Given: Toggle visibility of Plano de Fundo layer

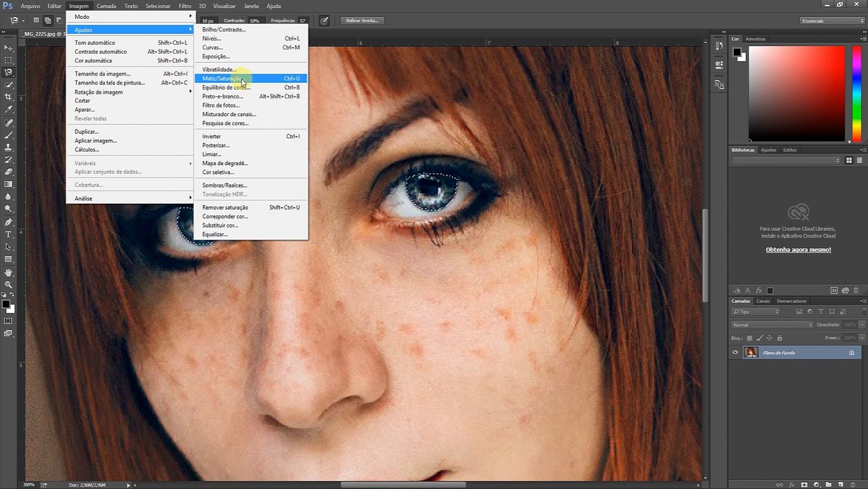Looking at the screenshot, I should (735, 352).
